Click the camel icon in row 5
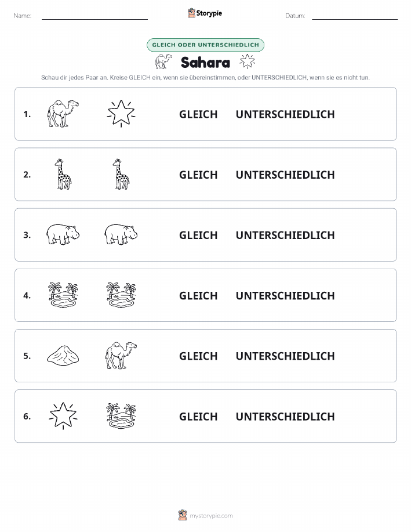The width and height of the screenshot is (411, 532). (121, 355)
